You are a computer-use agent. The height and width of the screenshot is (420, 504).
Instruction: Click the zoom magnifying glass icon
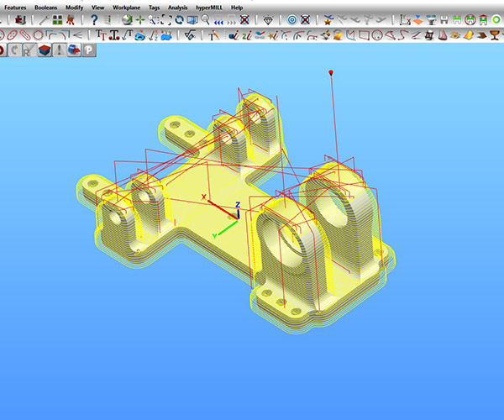click(205, 19)
